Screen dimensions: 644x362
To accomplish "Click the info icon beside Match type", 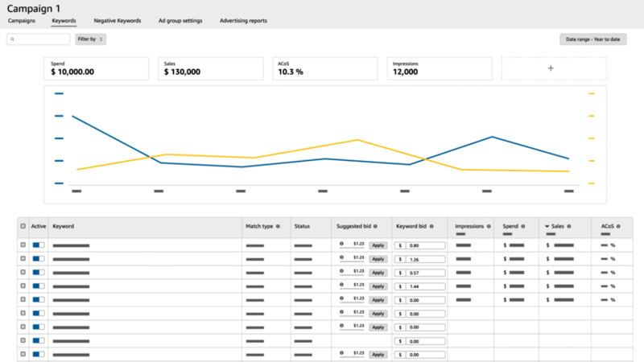I will click(278, 227).
